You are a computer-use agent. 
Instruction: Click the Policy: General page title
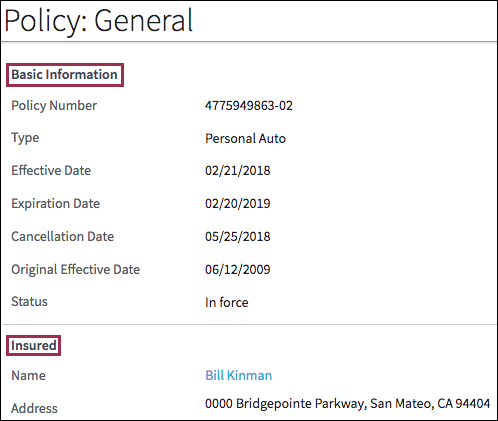99,21
